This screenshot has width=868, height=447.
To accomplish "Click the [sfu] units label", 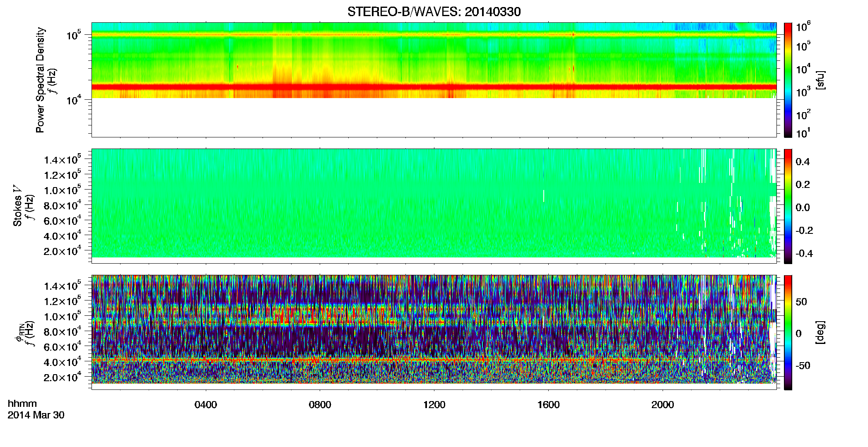I will (820, 80).
